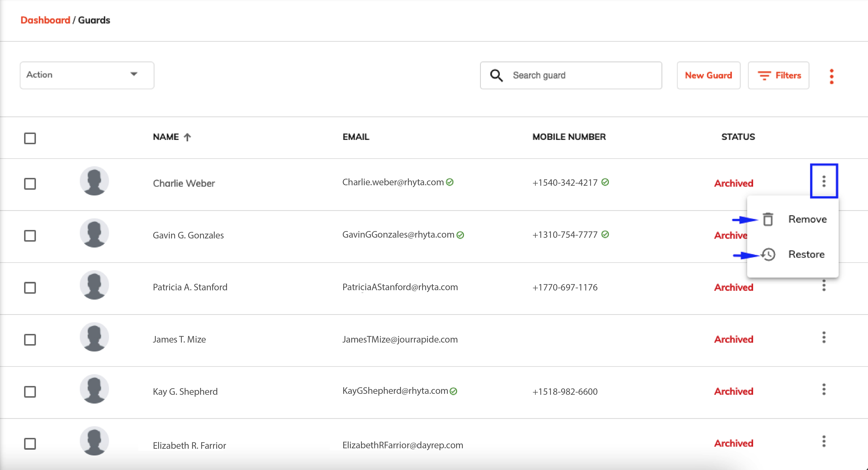The width and height of the screenshot is (868, 470).
Task: Click the Action dropdown arrow
Action: pos(134,74)
